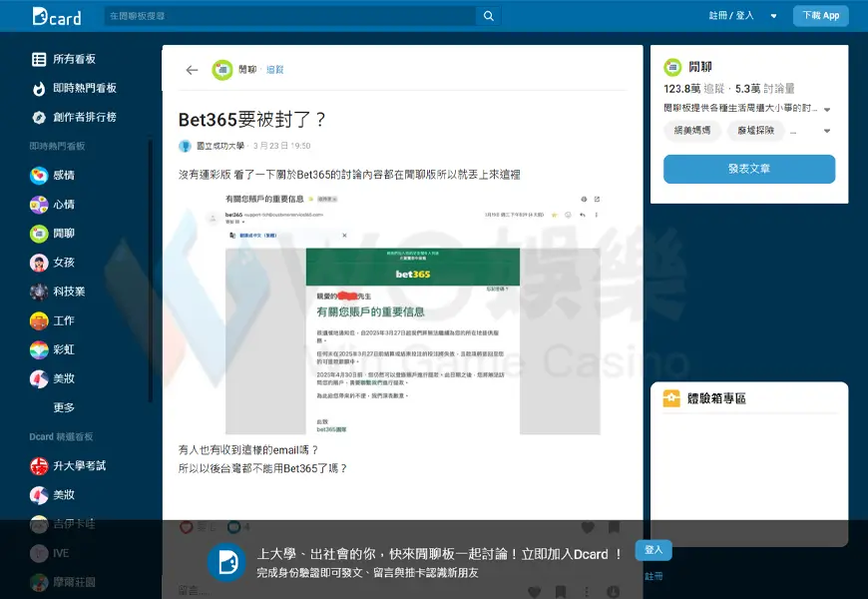
Task: Open the topic chips dropdown arrow
Action: tap(826, 132)
